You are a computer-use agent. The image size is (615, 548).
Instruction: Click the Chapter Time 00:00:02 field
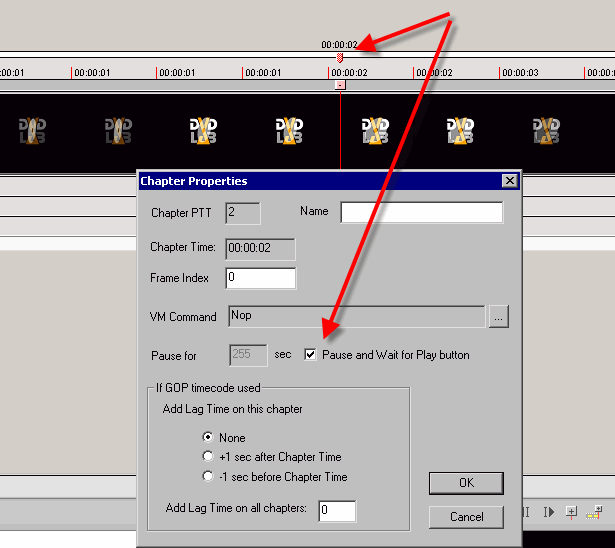click(260, 249)
